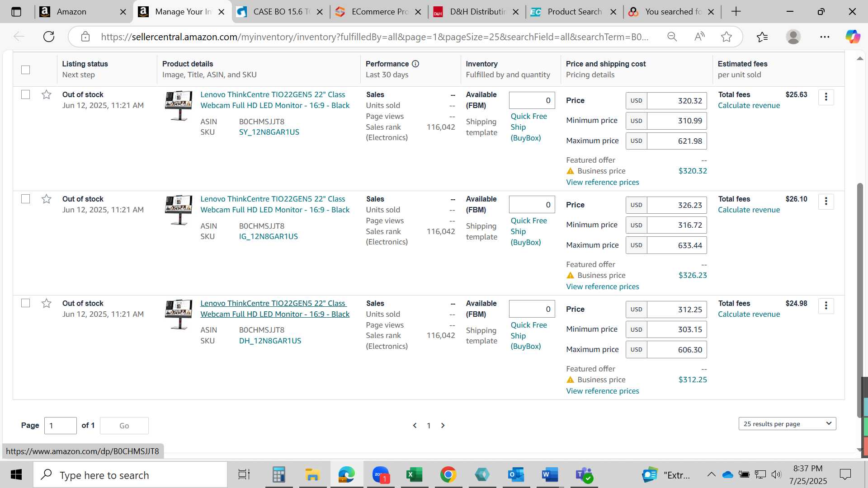This screenshot has width=868, height=488.
Task: Tick the select-all checkbox in header
Action: pos(26,70)
